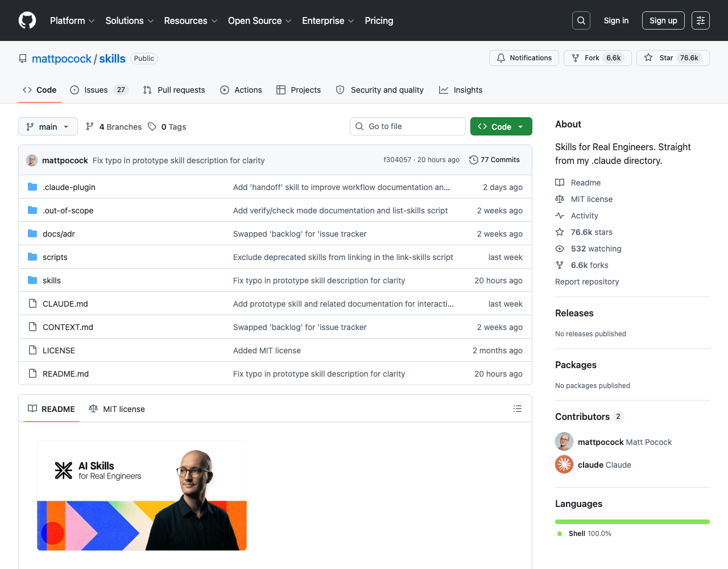
Task: Click the Notifications button
Action: (x=524, y=58)
